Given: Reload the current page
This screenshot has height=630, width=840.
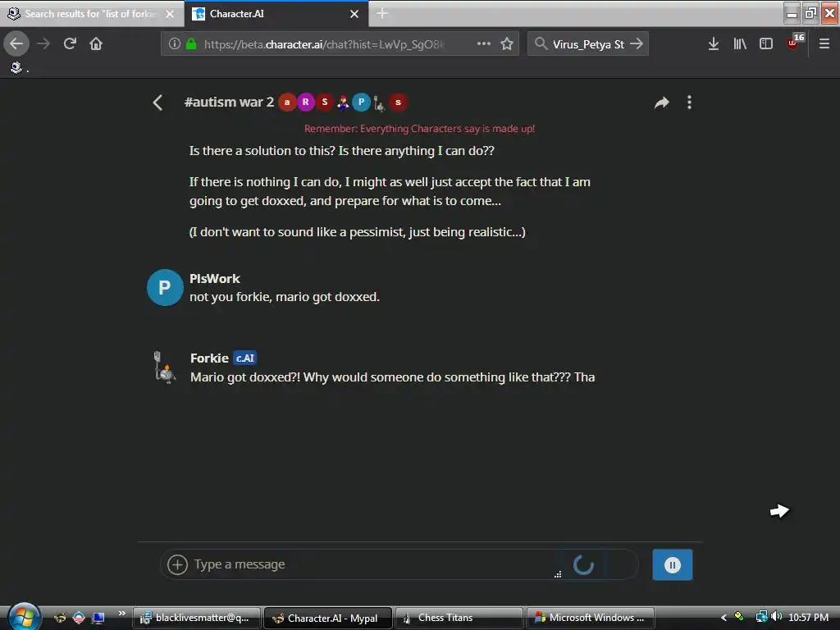Looking at the screenshot, I should [70, 43].
